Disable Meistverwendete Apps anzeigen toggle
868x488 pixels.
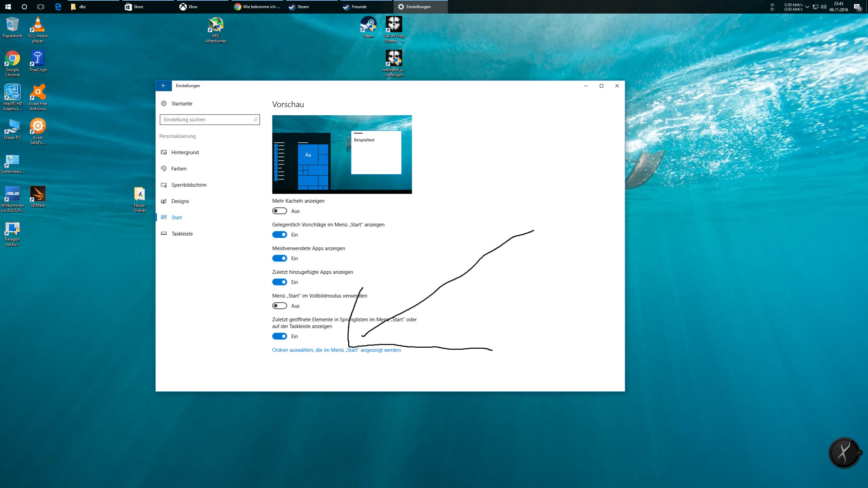(279, 258)
